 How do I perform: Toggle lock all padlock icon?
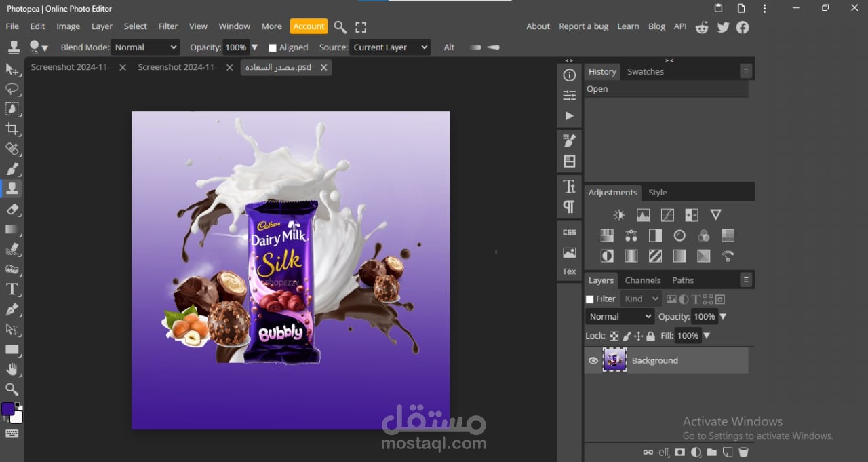pyautogui.click(x=650, y=336)
